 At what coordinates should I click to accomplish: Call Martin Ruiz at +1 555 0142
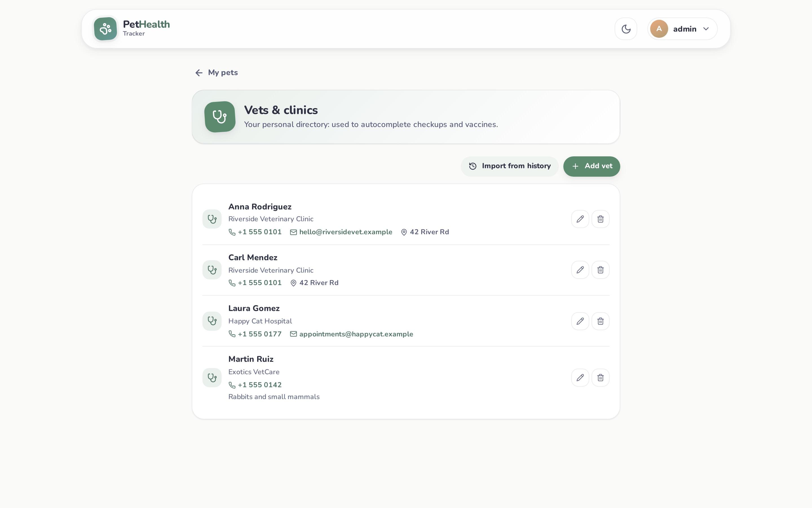pos(255,385)
